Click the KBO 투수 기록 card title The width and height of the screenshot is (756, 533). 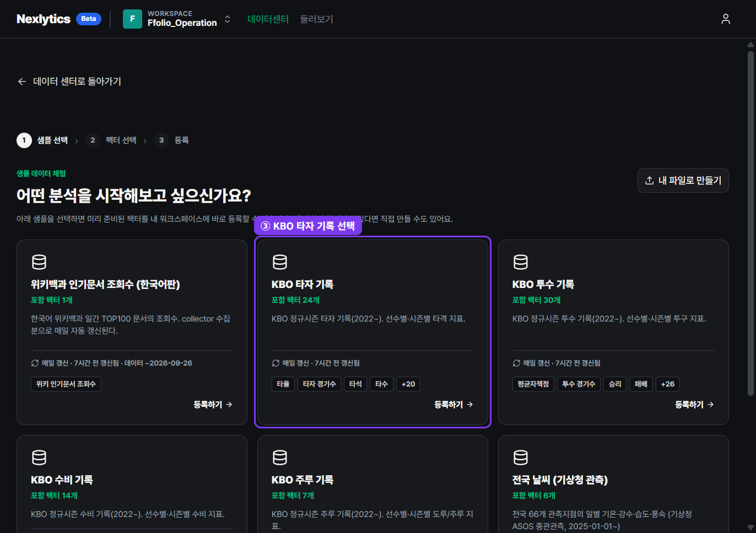[x=543, y=285]
